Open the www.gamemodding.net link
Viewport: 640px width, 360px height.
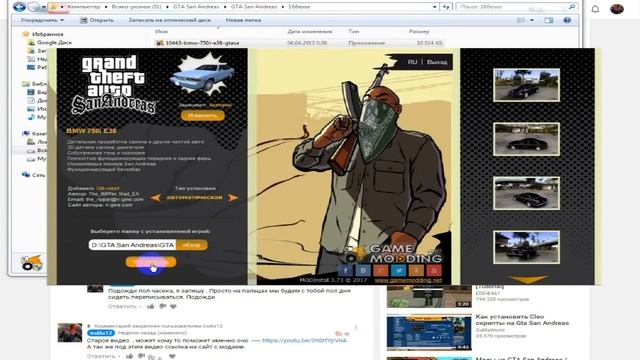coord(408,280)
